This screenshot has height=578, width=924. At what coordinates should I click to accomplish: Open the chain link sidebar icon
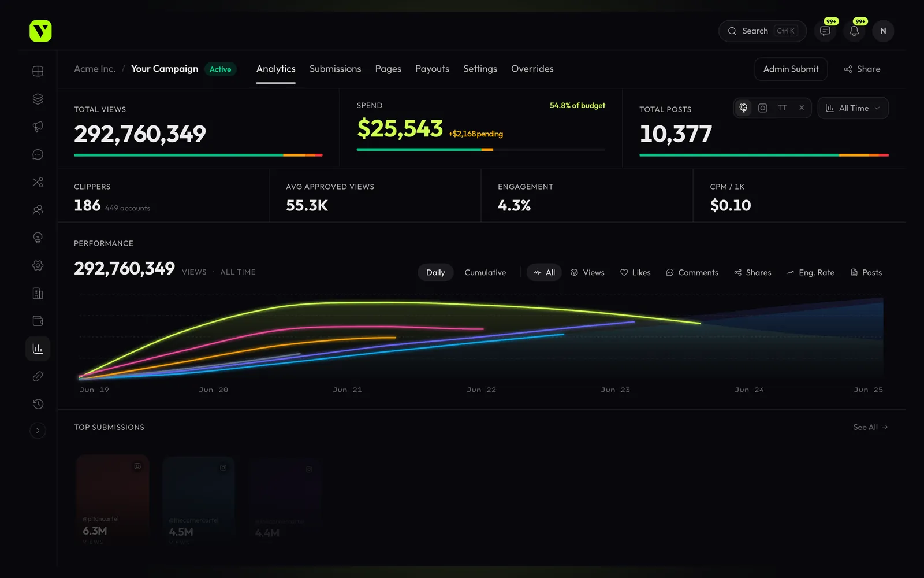click(x=38, y=376)
